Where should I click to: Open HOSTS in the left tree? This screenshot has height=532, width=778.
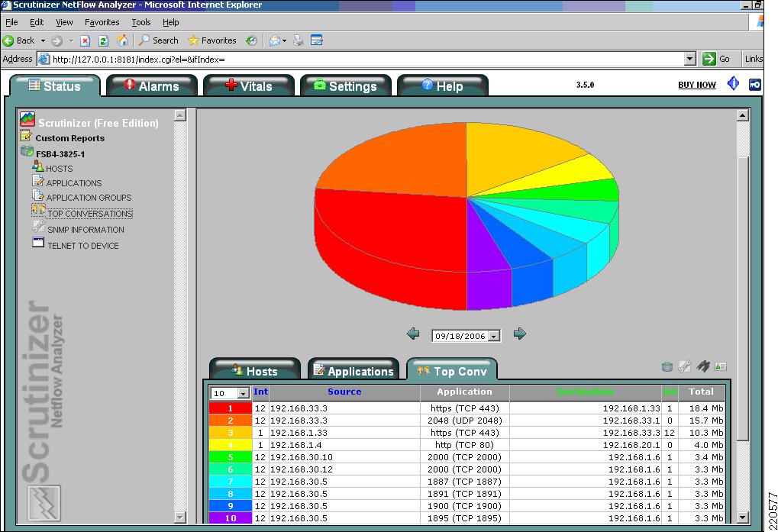point(59,169)
